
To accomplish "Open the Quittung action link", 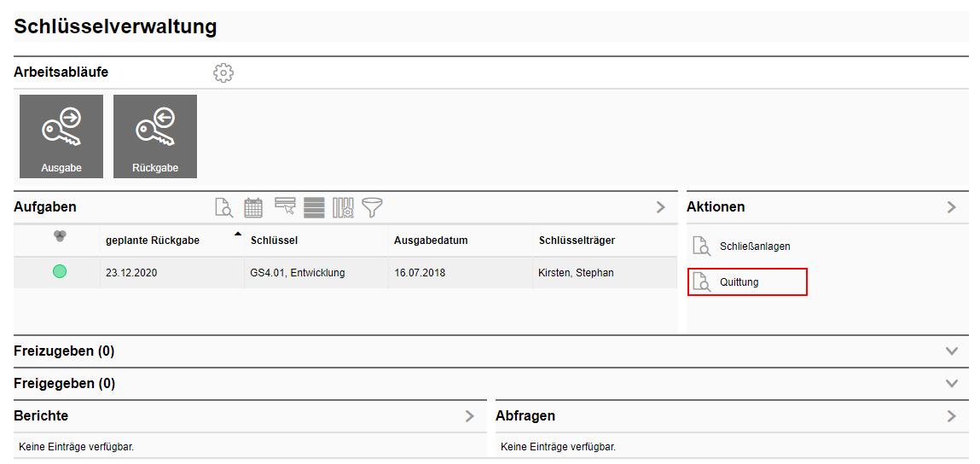I will (x=739, y=282).
